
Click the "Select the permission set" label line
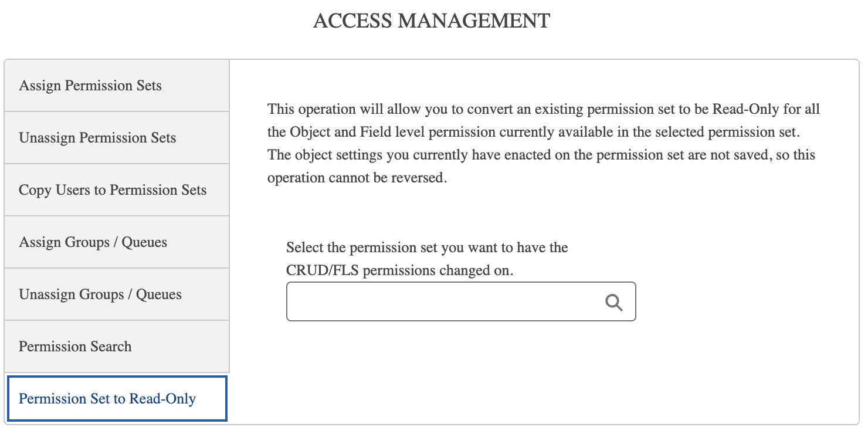point(427,247)
